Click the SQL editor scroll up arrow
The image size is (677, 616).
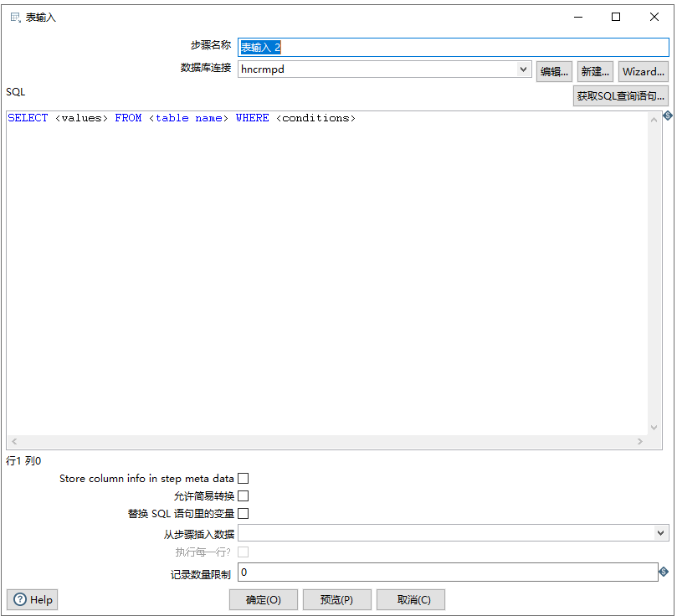[654, 120]
